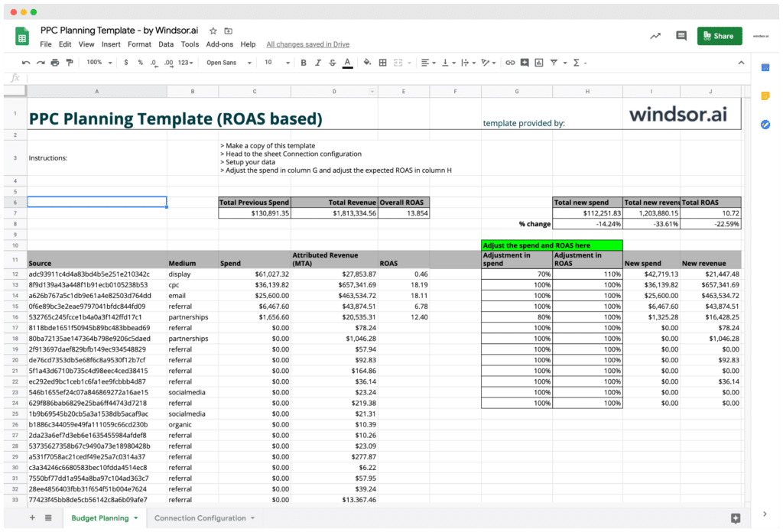Open the comment history icon
The height and width of the screenshot is (532, 783).
(x=681, y=36)
